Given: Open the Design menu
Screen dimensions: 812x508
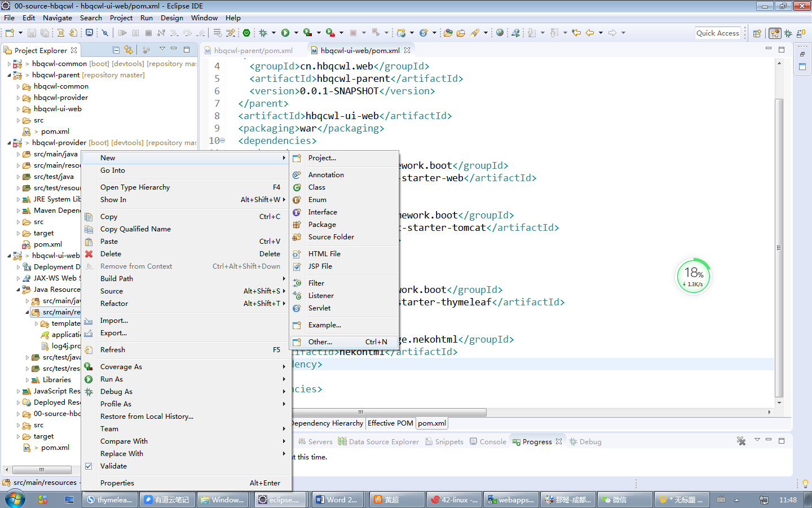Looking at the screenshot, I should (172, 18).
